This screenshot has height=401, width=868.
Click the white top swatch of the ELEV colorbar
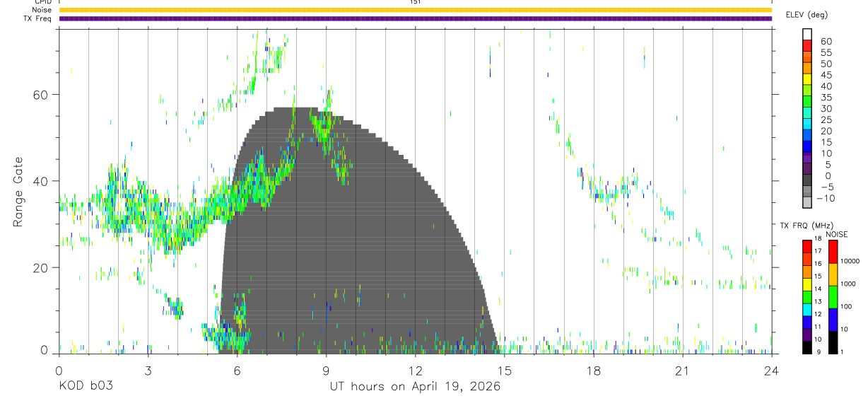point(807,35)
